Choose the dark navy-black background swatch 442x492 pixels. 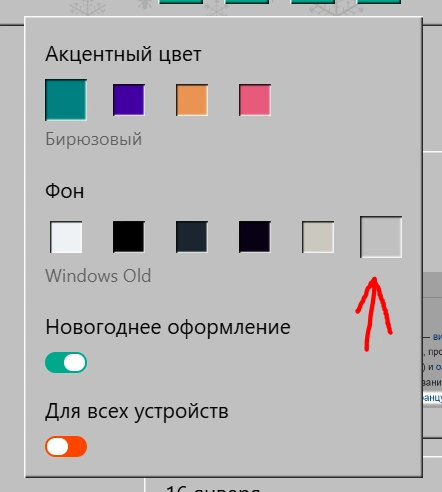255,237
